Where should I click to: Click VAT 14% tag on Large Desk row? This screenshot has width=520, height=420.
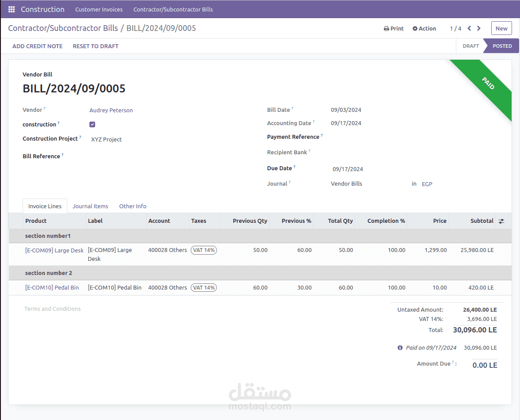coord(204,250)
